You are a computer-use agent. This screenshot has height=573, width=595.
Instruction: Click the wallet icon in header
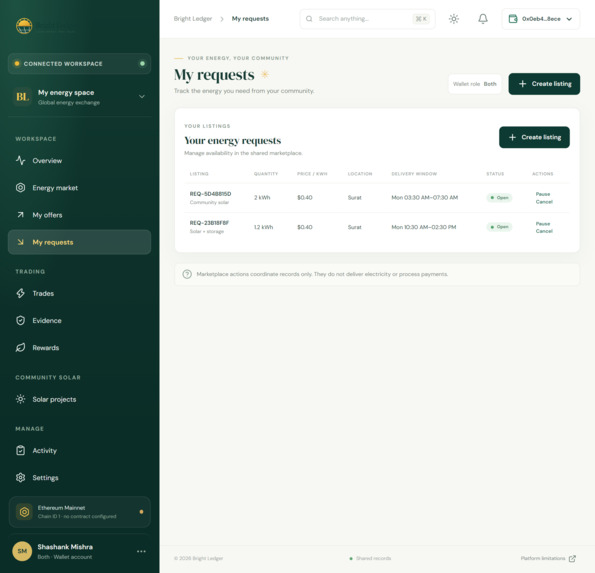tap(513, 19)
